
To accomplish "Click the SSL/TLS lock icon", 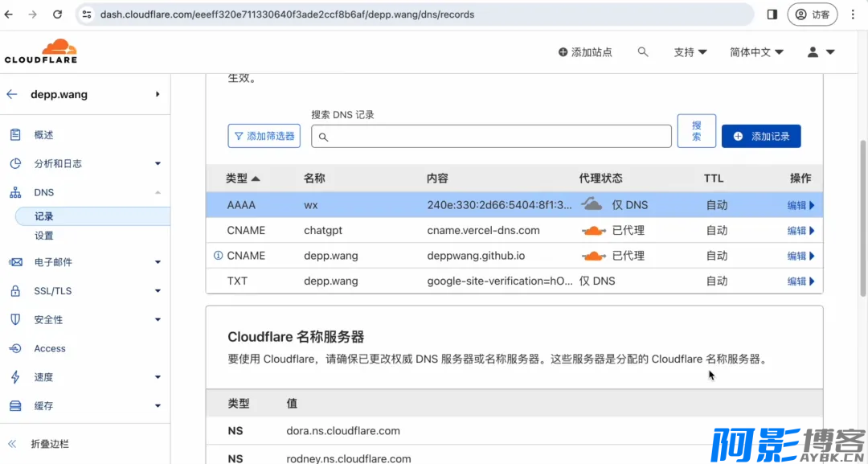I will click(x=15, y=290).
